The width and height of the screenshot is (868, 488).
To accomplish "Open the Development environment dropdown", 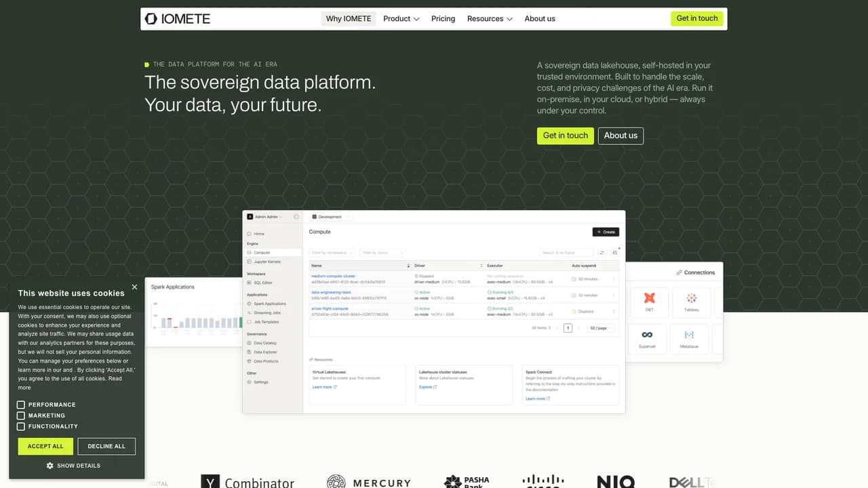I will pos(332,217).
